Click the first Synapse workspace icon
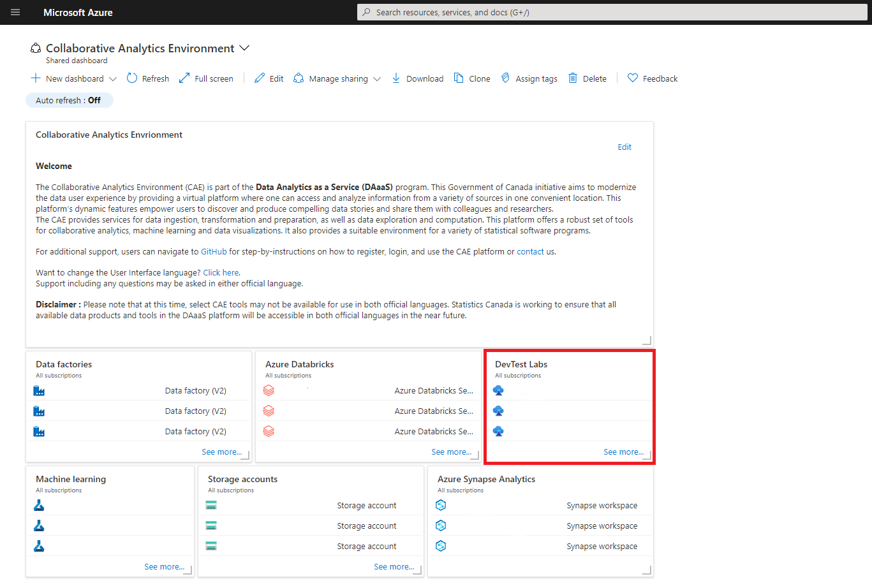872x588 pixels. [x=441, y=505]
